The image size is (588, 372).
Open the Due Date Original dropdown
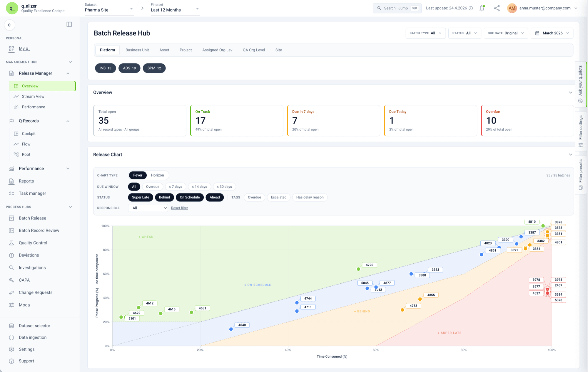tap(506, 33)
